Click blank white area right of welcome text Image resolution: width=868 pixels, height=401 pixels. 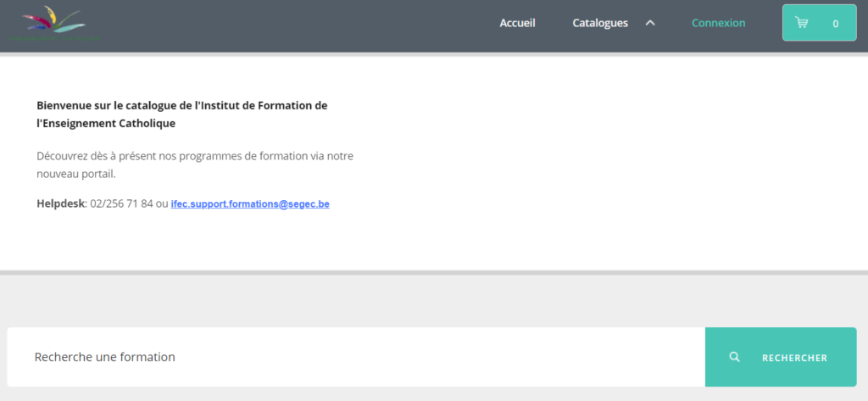click(610, 161)
